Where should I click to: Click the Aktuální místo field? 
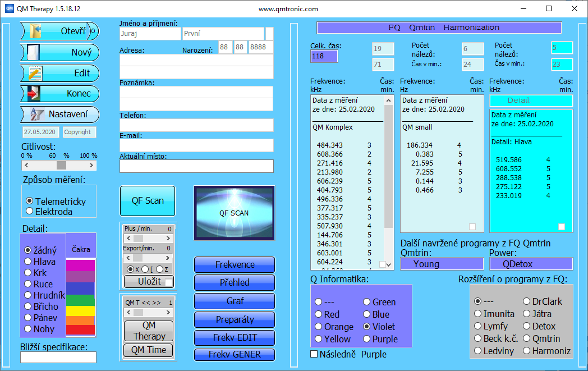coord(196,166)
